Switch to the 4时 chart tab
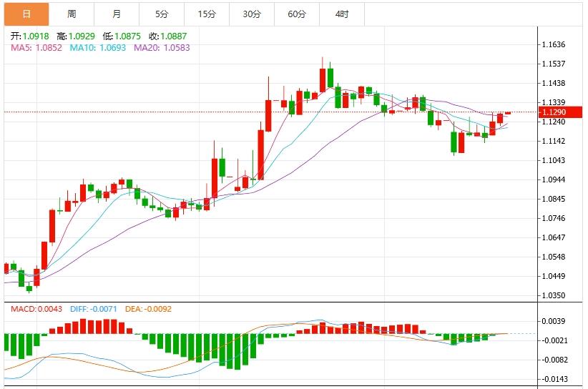This screenshot has width=588, height=389. pos(342,14)
